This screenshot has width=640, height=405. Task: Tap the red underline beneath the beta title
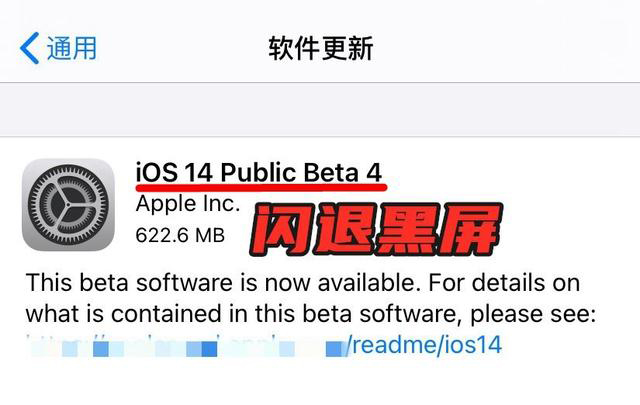click(x=261, y=187)
